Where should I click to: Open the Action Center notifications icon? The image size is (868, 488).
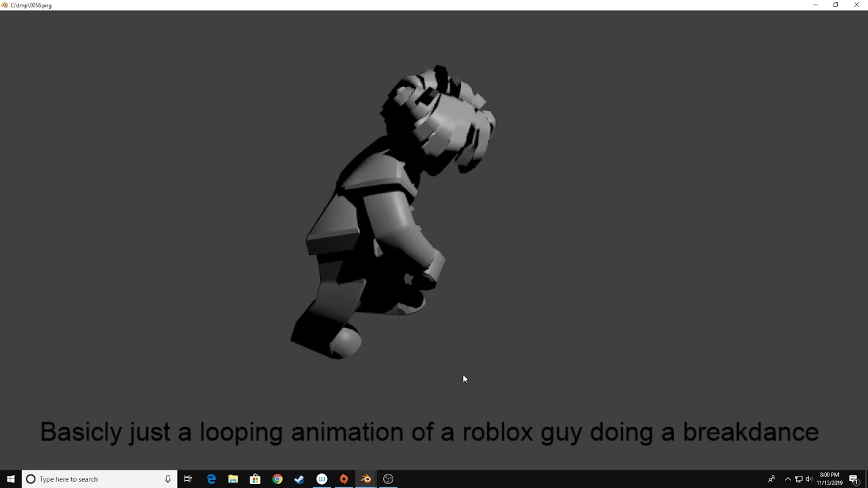(854, 479)
